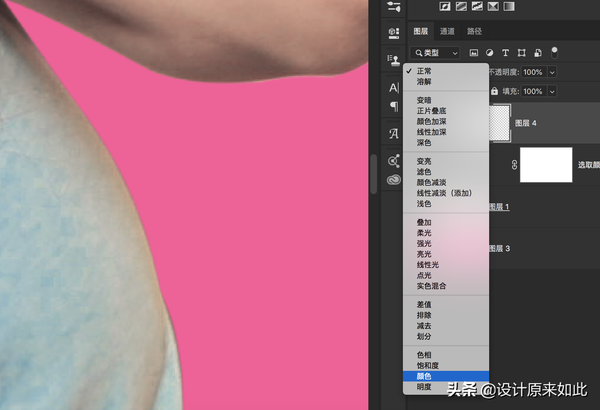Open the Paragraph panel icon
Viewport: 600px width, 410px height.
[x=393, y=107]
